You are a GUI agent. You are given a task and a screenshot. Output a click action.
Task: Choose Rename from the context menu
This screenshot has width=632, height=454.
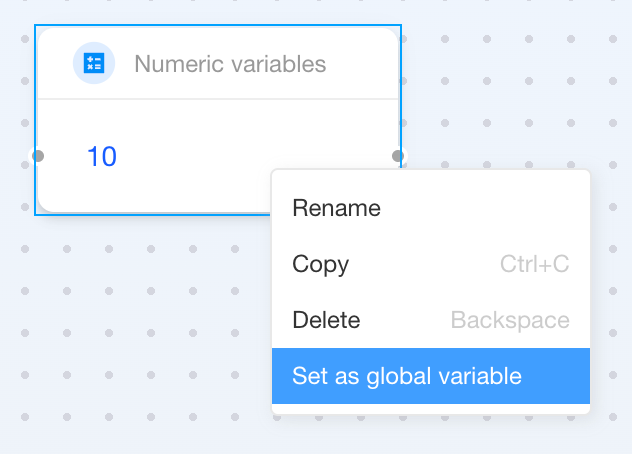pyautogui.click(x=336, y=209)
